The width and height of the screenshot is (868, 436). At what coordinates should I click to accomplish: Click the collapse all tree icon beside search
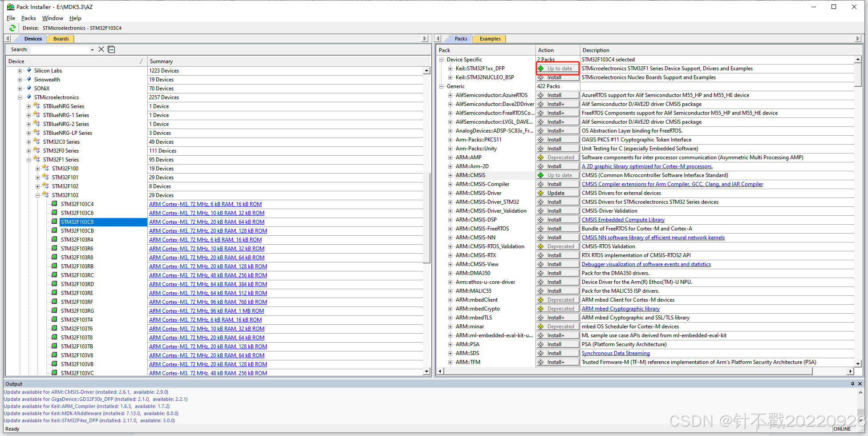click(112, 49)
